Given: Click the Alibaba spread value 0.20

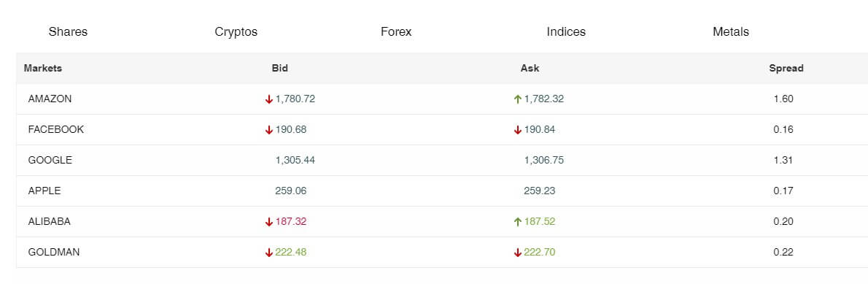Looking at the screenshot, I should click(783, 221).
